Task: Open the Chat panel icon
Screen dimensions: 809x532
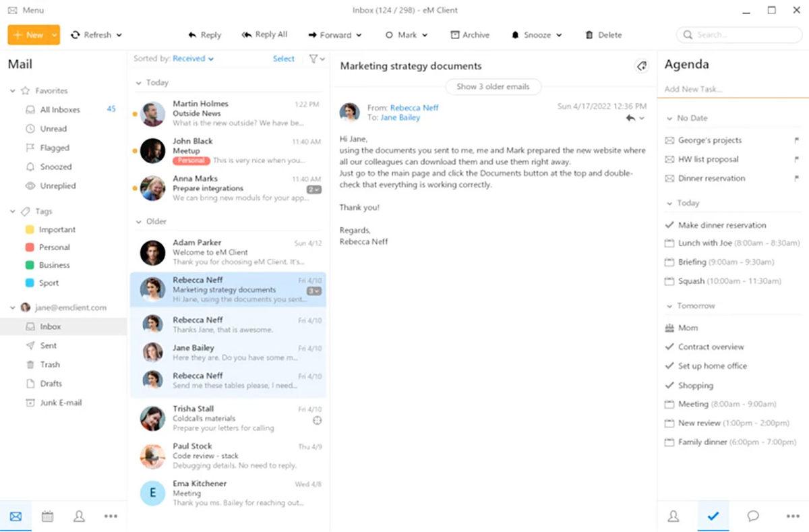Action: [753, 516]
